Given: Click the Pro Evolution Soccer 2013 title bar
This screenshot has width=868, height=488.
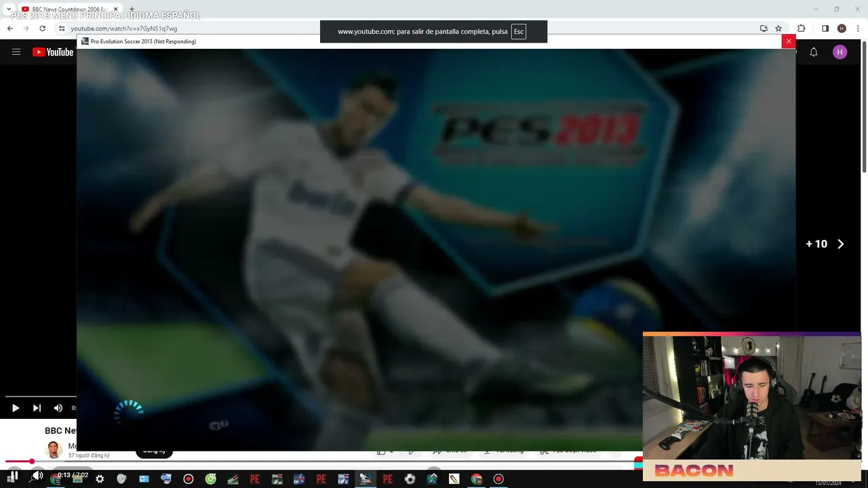Looking at the screenshot, I should [429, 41].
